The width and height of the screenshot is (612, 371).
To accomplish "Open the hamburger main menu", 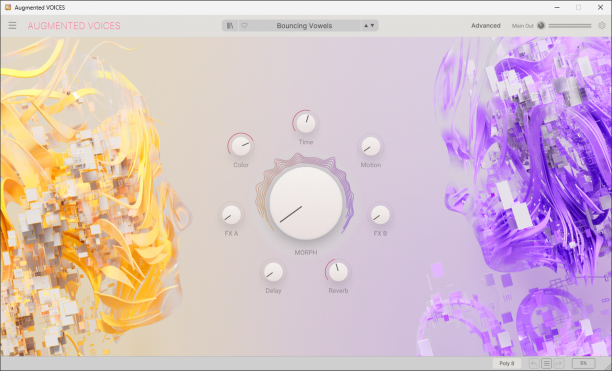I will pos(12,26).
